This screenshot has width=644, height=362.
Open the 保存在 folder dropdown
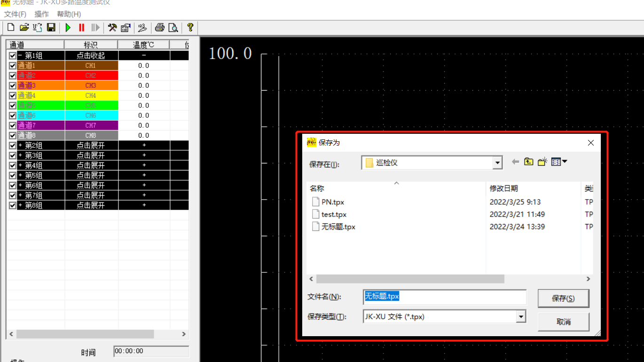(x=497, y=163)
